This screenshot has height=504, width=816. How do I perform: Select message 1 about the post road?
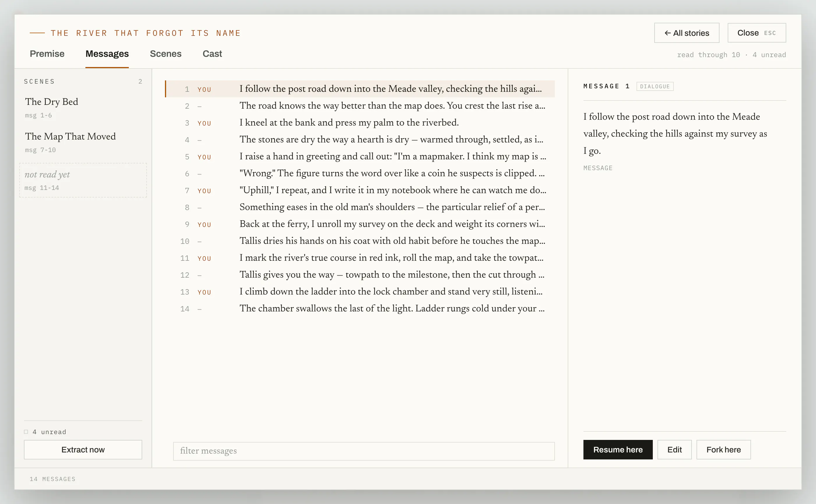tap(360, 89)
